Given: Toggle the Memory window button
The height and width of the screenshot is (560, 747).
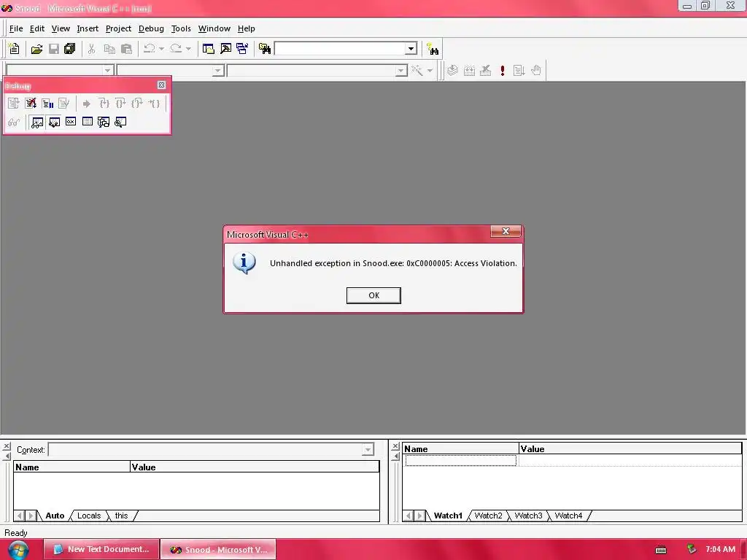Looking at the screenshot, I should coord(88,122).
